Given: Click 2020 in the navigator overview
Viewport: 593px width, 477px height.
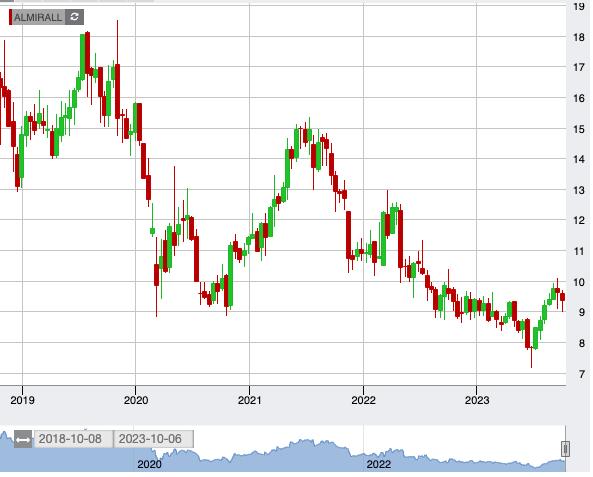Looking at the screenshot, I should [149, 464].
